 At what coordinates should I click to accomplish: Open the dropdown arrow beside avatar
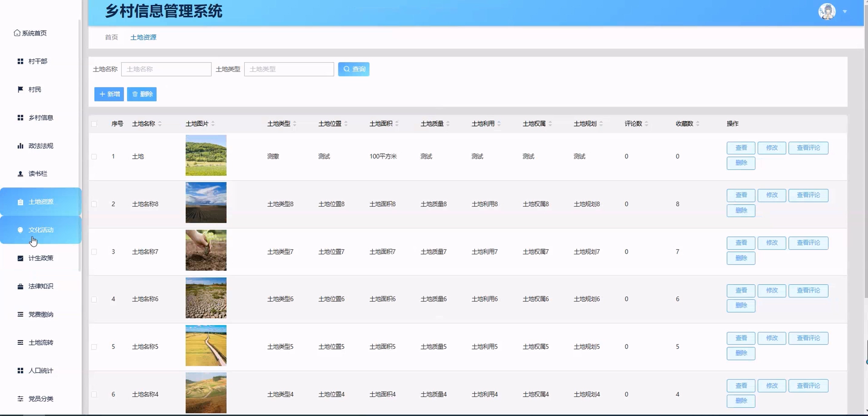coord(845,12)
